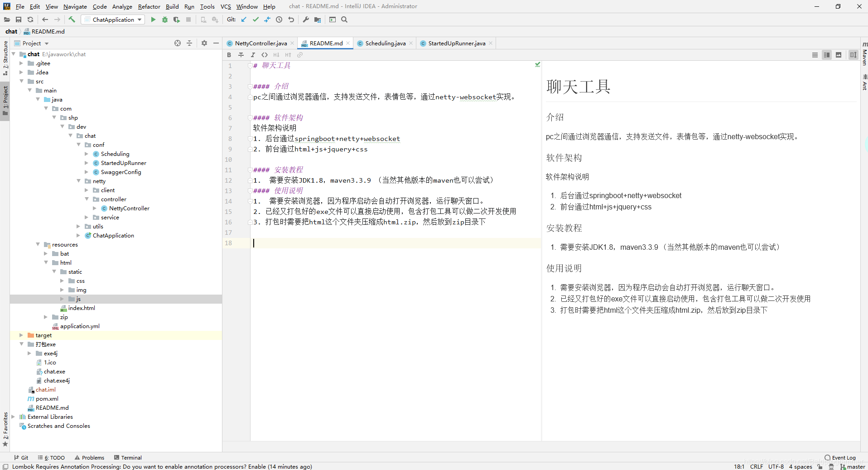This screenshot has width=868, height=470.
Task: Open Structure side tab
Action: click(5, 58)
